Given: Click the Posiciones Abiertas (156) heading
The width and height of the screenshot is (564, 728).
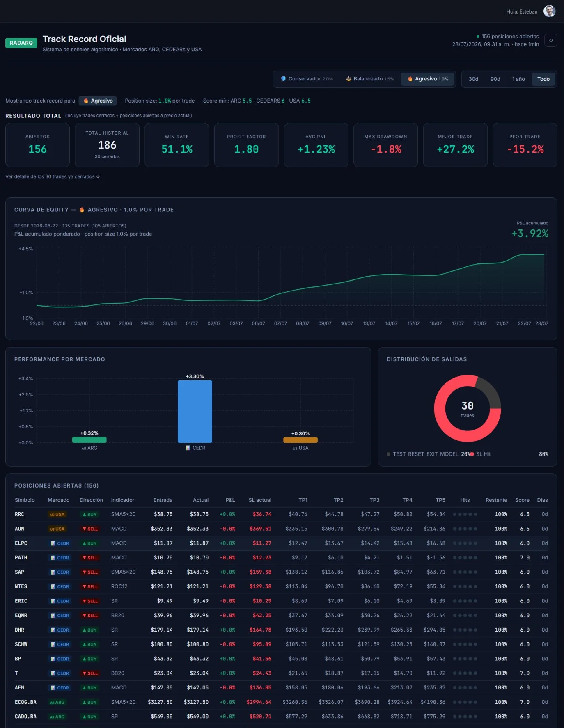Looking at the screenshot, I should (56, 485).
